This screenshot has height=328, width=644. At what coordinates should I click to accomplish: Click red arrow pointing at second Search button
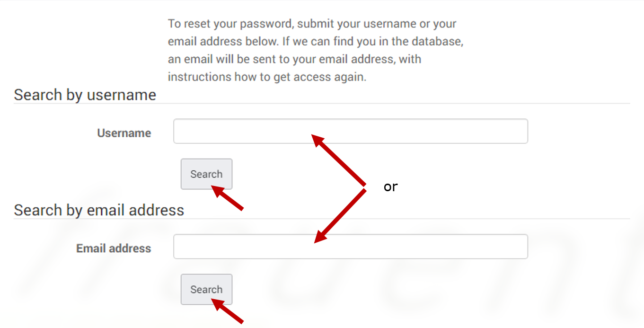(227, 313)
